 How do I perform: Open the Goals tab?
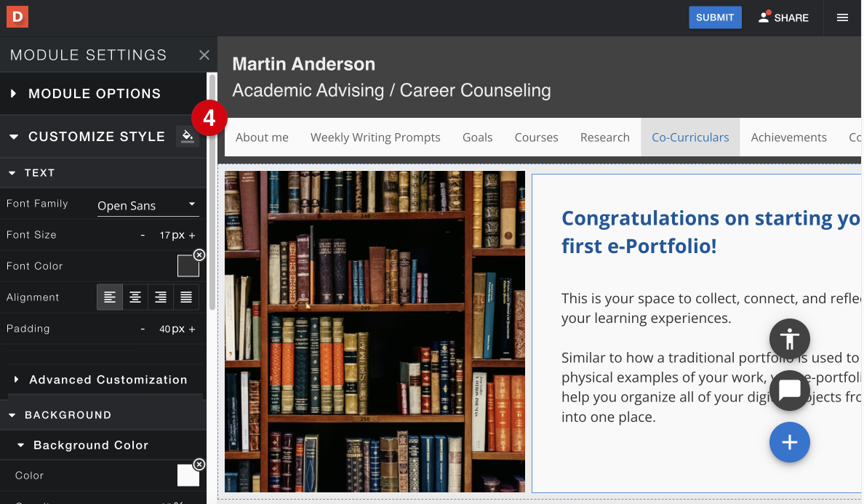(x=477, y=137)
